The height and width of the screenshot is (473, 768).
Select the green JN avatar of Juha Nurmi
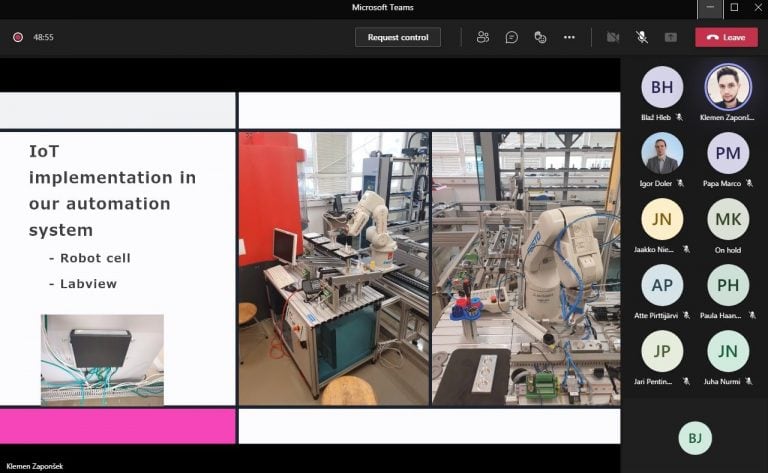[728, 351]
